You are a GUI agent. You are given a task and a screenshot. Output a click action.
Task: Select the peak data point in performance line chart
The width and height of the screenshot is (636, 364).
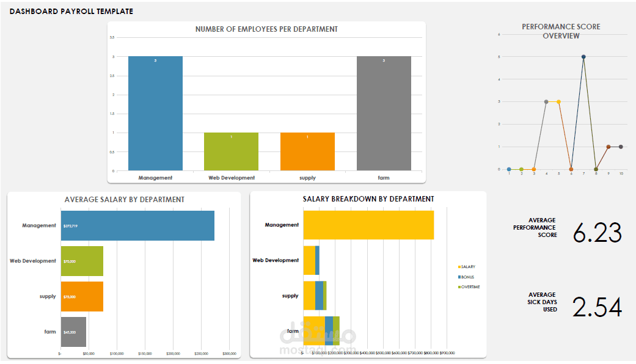coord(583,56)
